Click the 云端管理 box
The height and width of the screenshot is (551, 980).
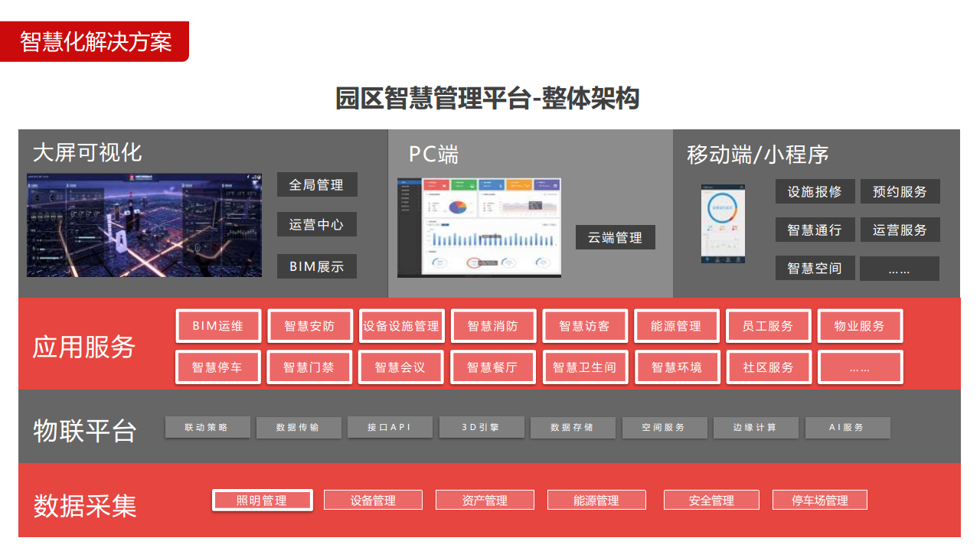pos(616,237)
